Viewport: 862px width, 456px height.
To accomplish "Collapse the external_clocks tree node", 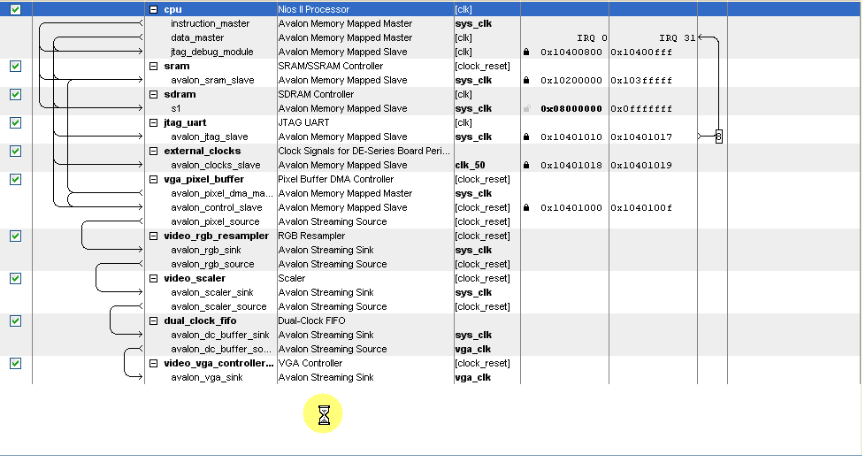I will (154, 151).
